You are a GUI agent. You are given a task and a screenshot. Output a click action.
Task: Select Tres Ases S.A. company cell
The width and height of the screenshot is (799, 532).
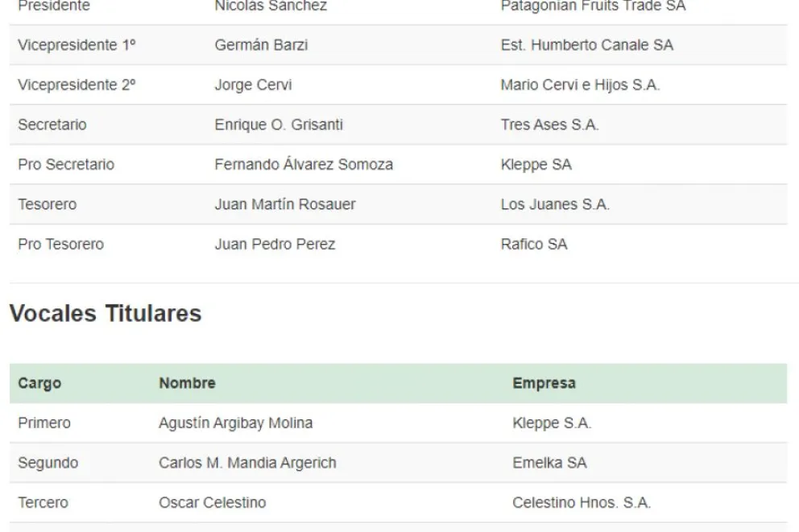(x=549, y=126)
